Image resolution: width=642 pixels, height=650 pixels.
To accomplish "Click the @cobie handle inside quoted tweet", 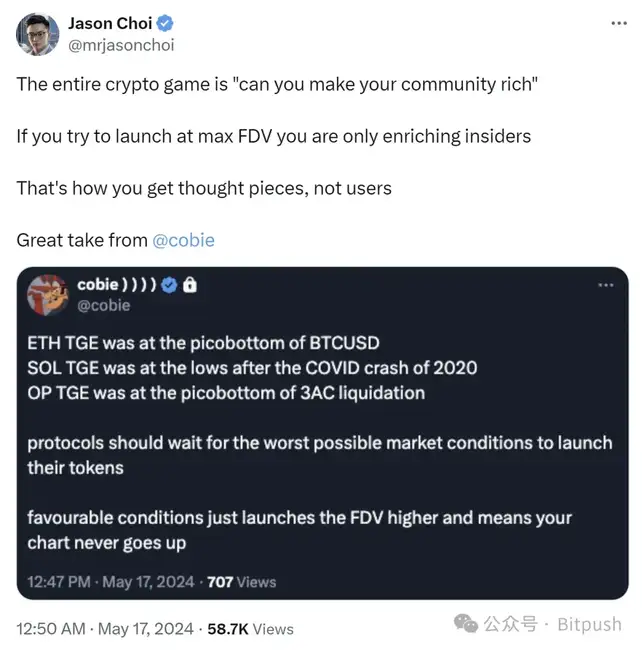I will point(106,305).
